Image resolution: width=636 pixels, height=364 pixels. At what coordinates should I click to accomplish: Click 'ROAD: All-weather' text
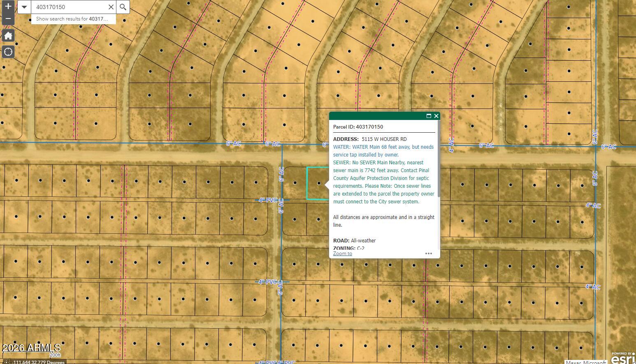click(354, 241)
